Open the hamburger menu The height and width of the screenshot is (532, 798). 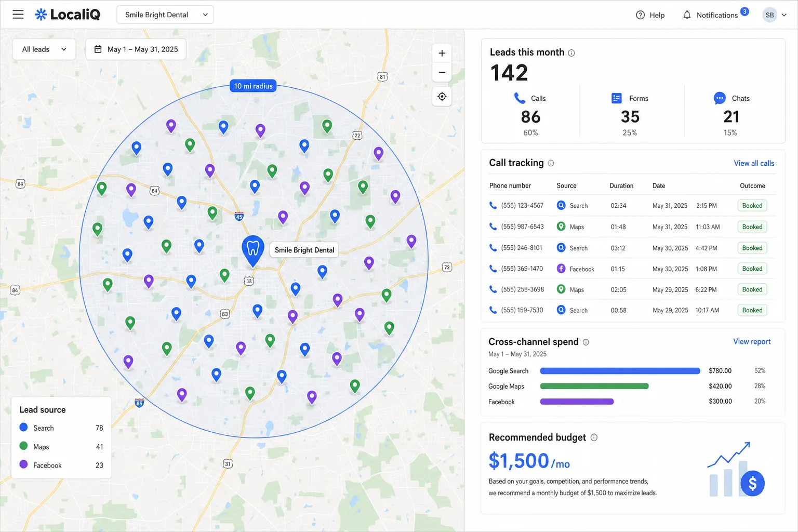click(x=18, y=15)
